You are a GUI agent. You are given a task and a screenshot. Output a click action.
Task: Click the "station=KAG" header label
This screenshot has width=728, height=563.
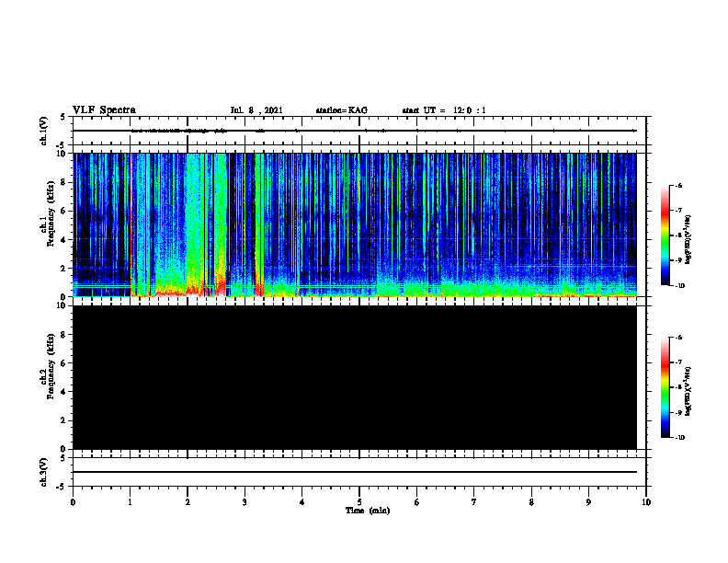[341, 110]
